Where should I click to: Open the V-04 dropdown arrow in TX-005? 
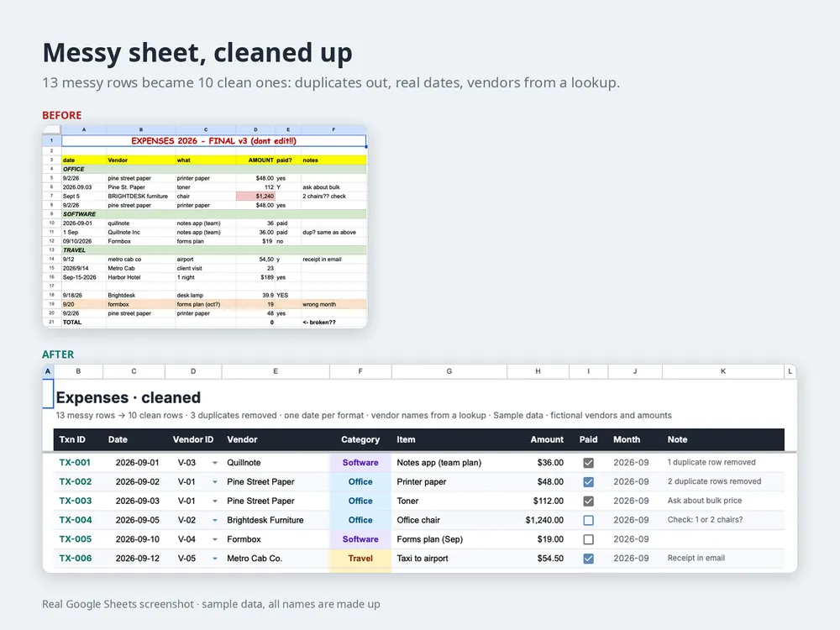click(215, 539)
